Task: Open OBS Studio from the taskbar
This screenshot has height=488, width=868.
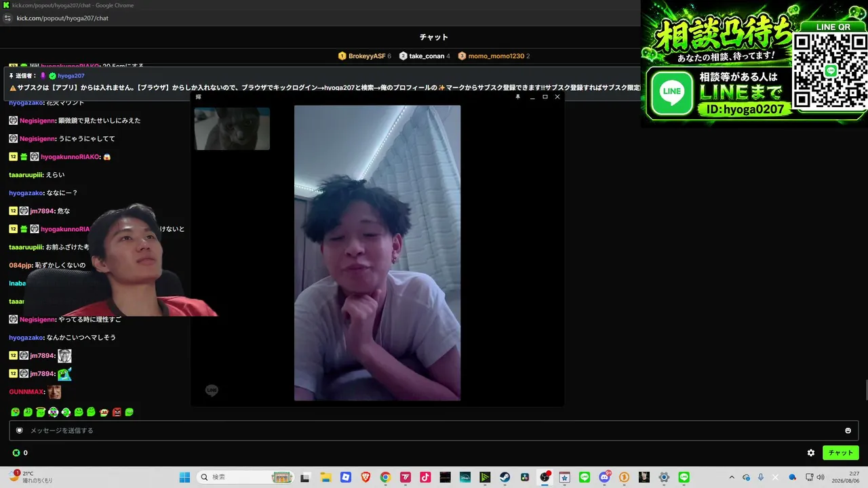Action: coord(545,477)
